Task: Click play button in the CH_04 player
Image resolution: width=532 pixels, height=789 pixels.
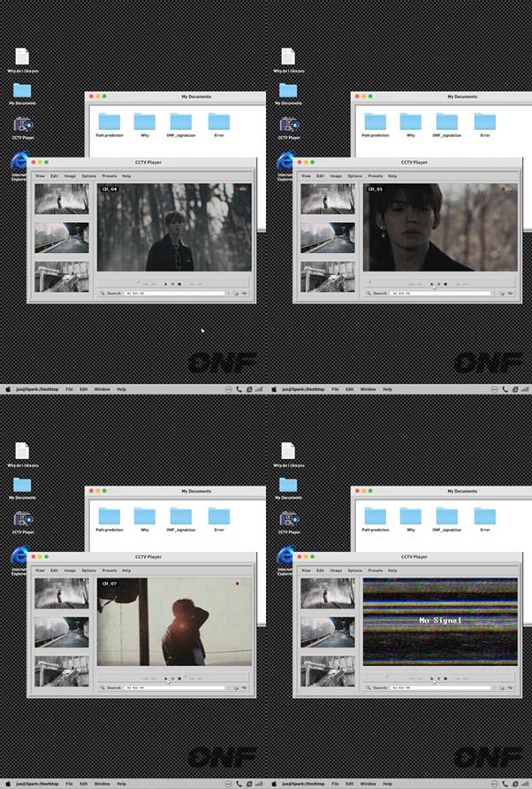Action: tap(166, 284)
